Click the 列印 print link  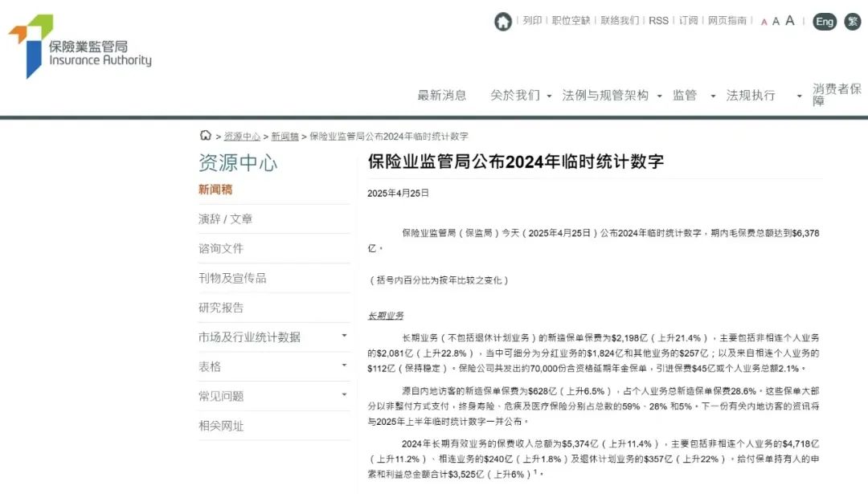[532, 22]
